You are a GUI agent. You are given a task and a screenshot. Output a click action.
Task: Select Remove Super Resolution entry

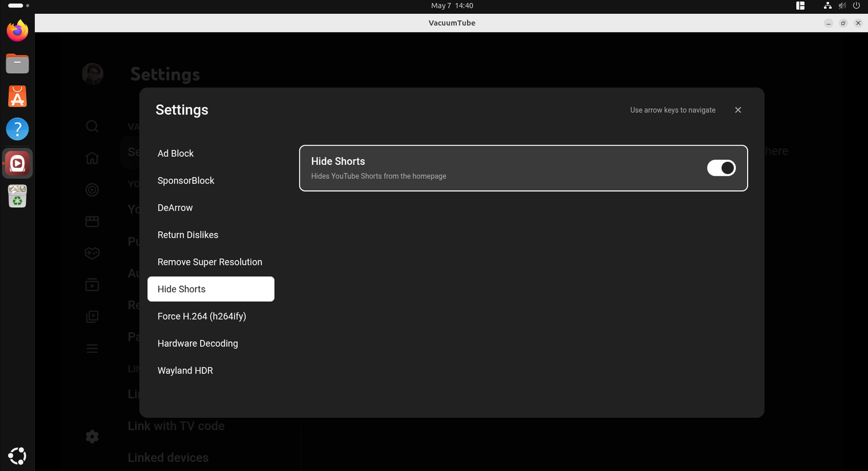(211, 262)
